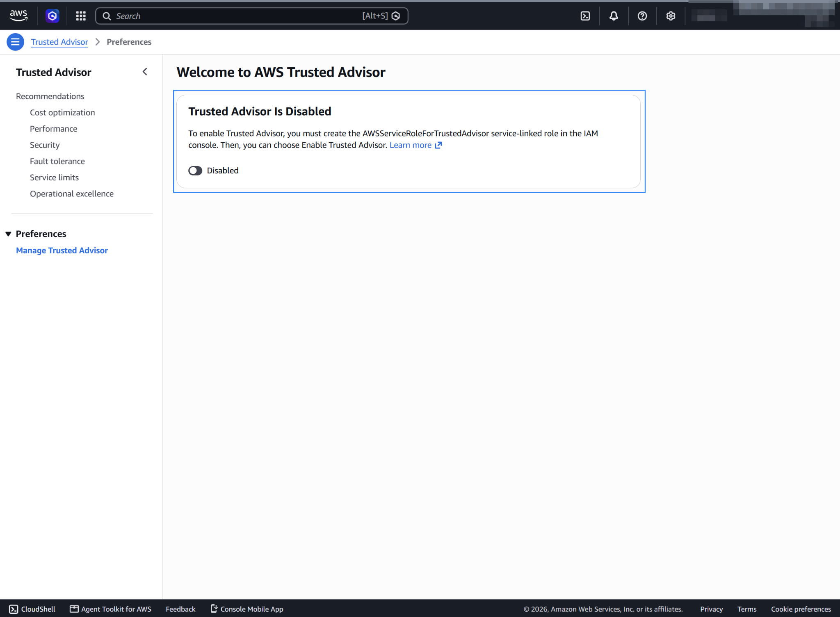Launch CloudShell from the top bar icon
840x617 pixels.
[x=585, y=16]
